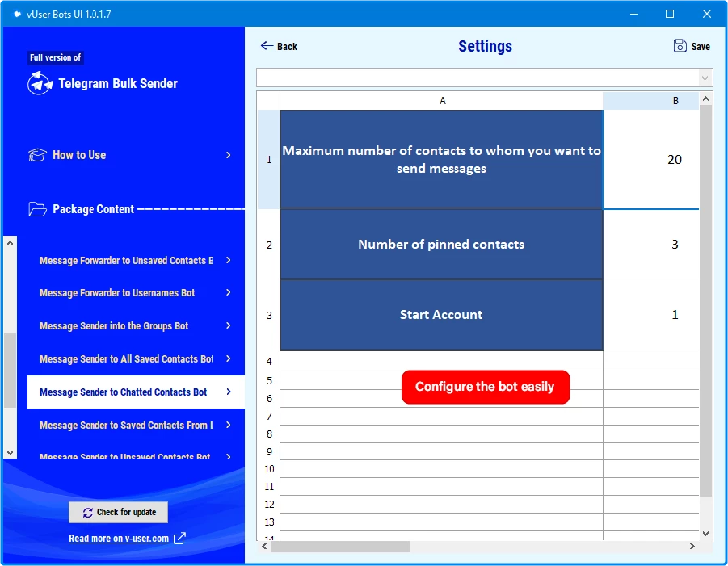Select Message Forwarder to Usernames Bot
This screenshot has width=728, height=566.
(136, 293)
